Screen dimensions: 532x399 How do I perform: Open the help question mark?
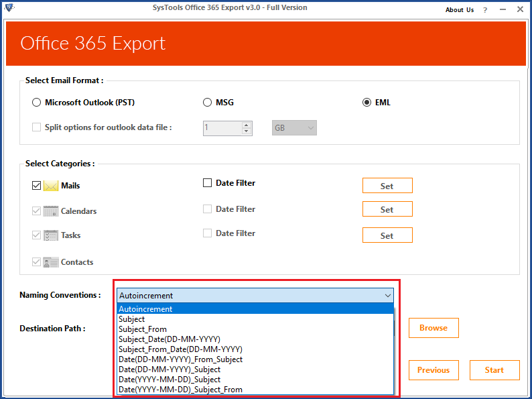pyautogui.click(x=485, y=10)
